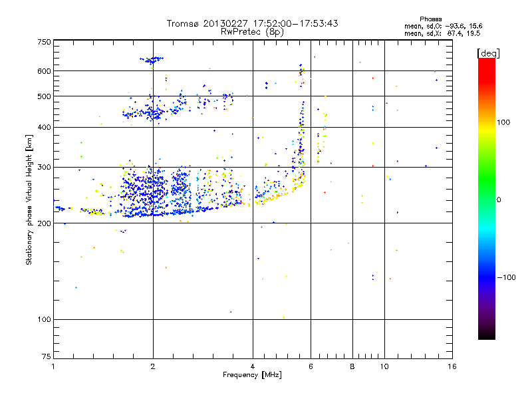The width and height of the screenshot is (532, 399).
Task: Click the y-axis '100' tick label
Action: point(45,319)
